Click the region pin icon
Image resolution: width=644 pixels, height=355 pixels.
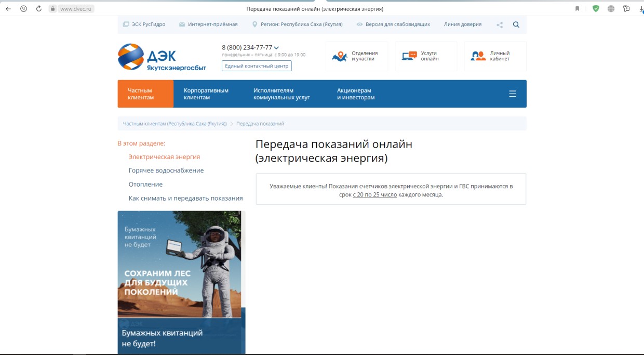click(254, 24)
